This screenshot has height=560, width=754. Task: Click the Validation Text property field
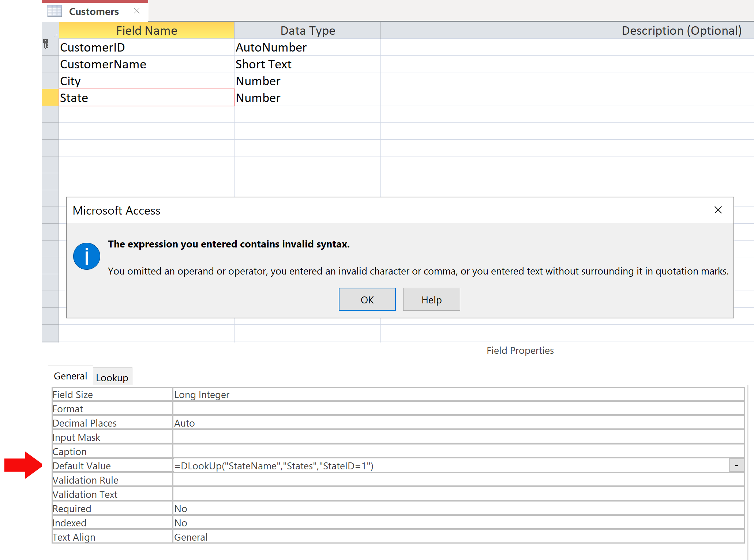(458, 494)
